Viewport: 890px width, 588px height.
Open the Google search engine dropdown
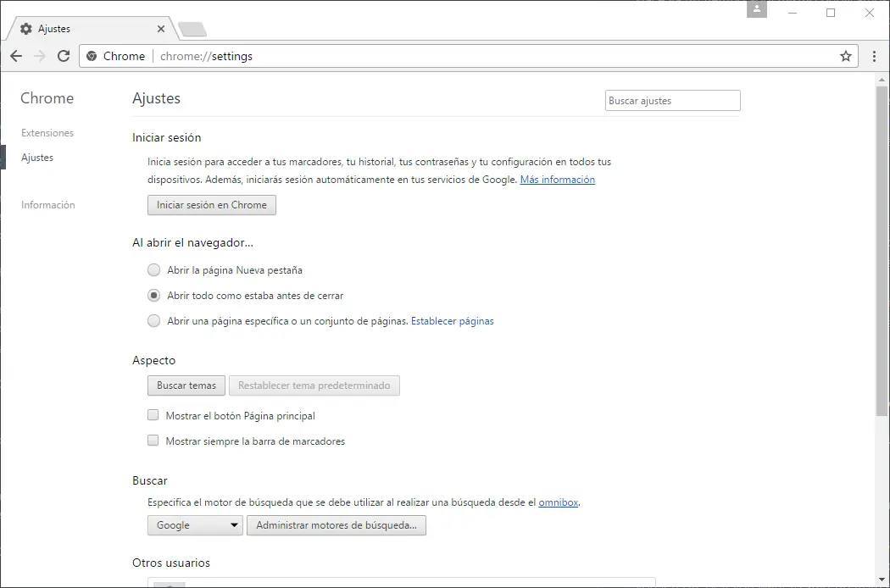195,525
